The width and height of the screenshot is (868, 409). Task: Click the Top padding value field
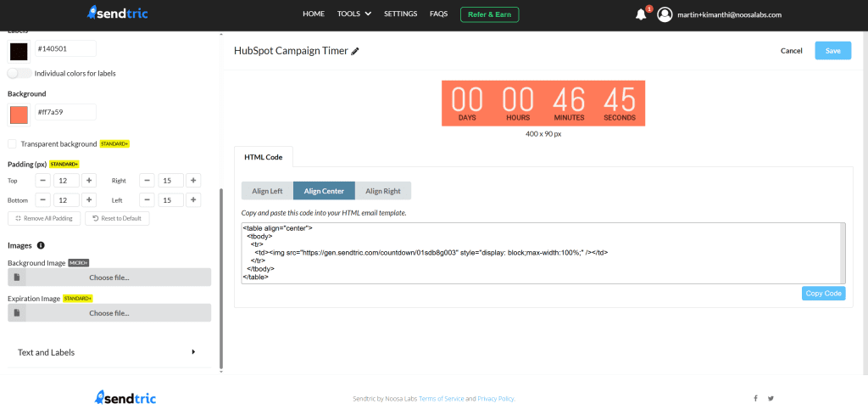(66, 181)
